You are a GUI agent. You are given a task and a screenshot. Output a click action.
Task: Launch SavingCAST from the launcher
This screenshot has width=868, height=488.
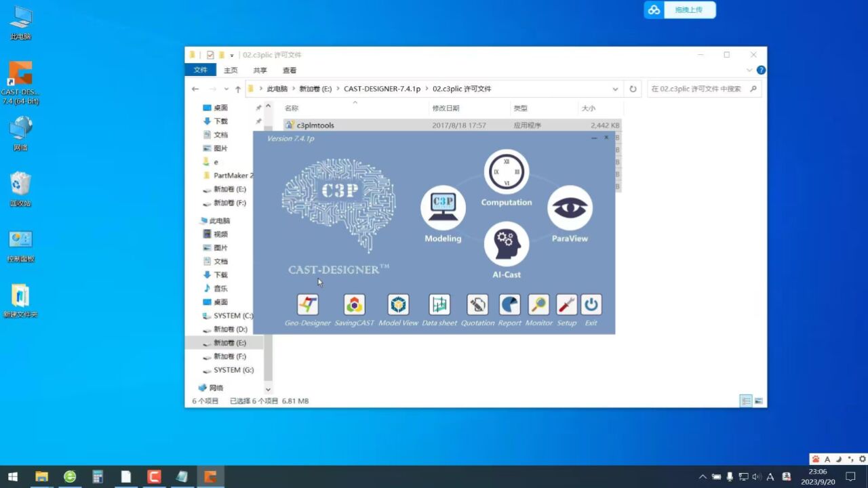click(x=354, y=305)
